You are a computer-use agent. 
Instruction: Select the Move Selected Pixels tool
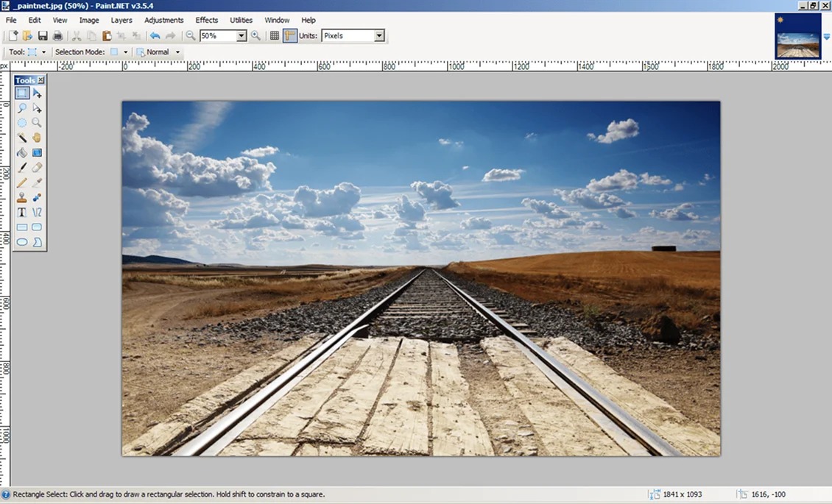click(x=37, y=93)
